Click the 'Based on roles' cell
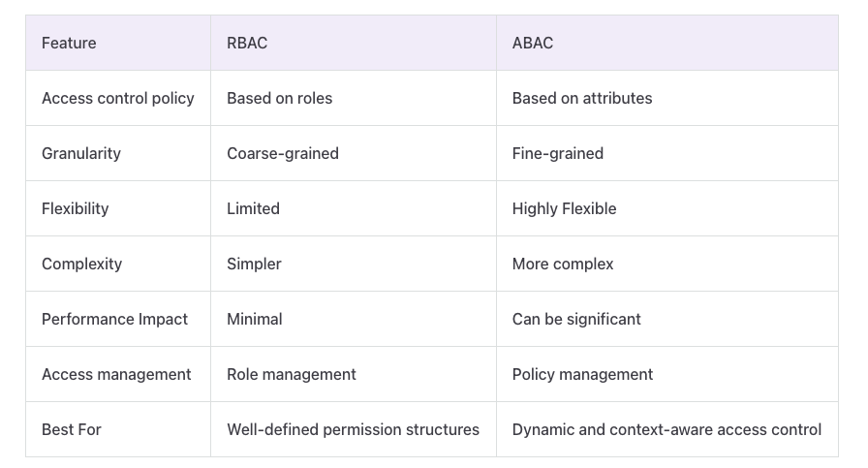Screen dimensions: 868x468 pos(279,98)
